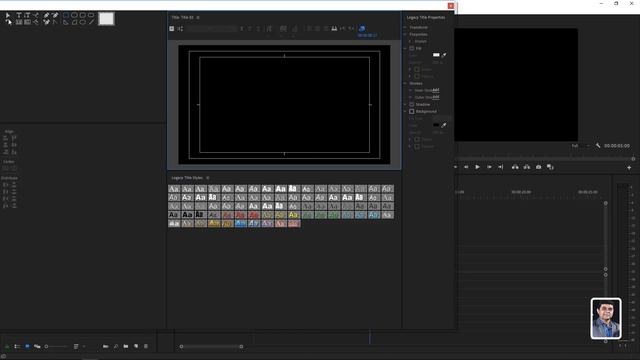Select the Area Type tool
640x360 pixels.
[x=18, y=22]
